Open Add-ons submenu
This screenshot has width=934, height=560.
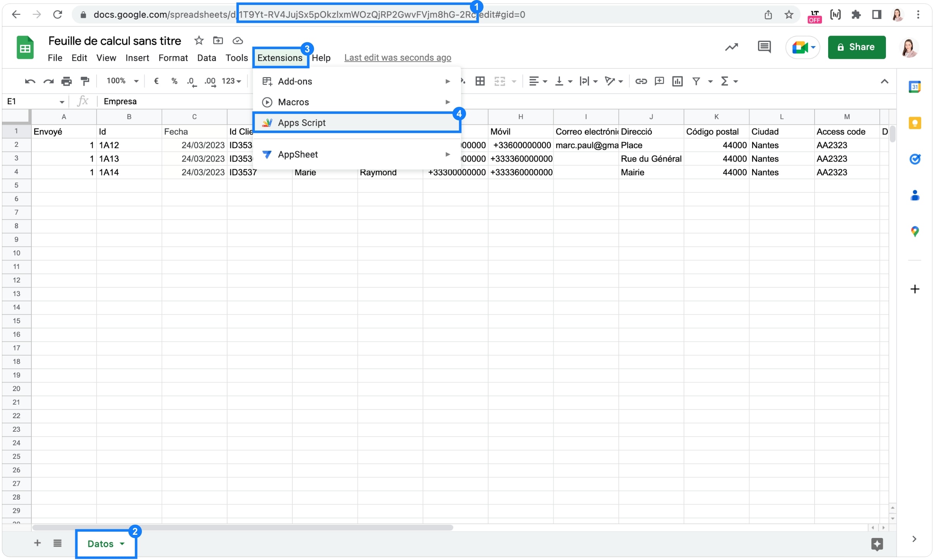pos(356,81)
